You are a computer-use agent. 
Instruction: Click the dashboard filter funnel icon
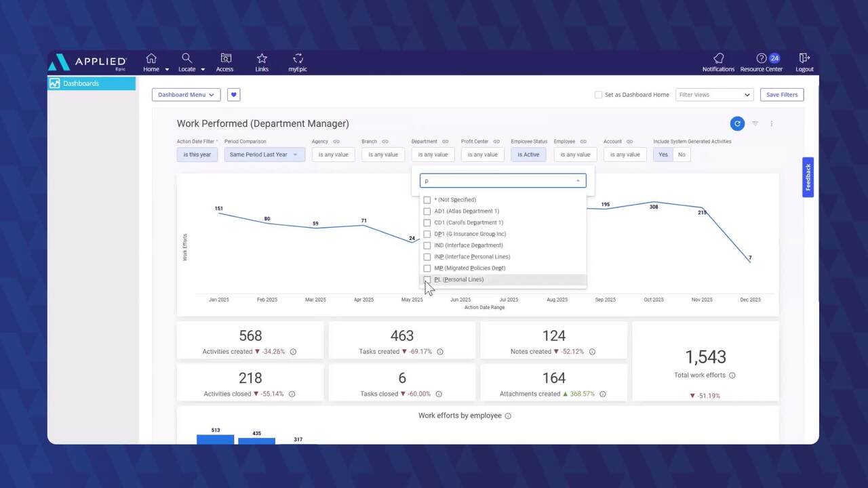(755, 124)
